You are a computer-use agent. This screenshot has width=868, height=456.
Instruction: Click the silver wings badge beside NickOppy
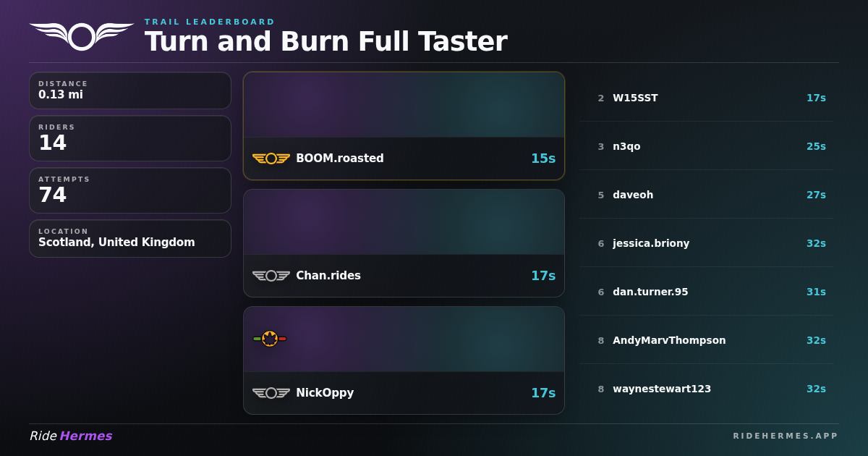click(x=271, y=393)
